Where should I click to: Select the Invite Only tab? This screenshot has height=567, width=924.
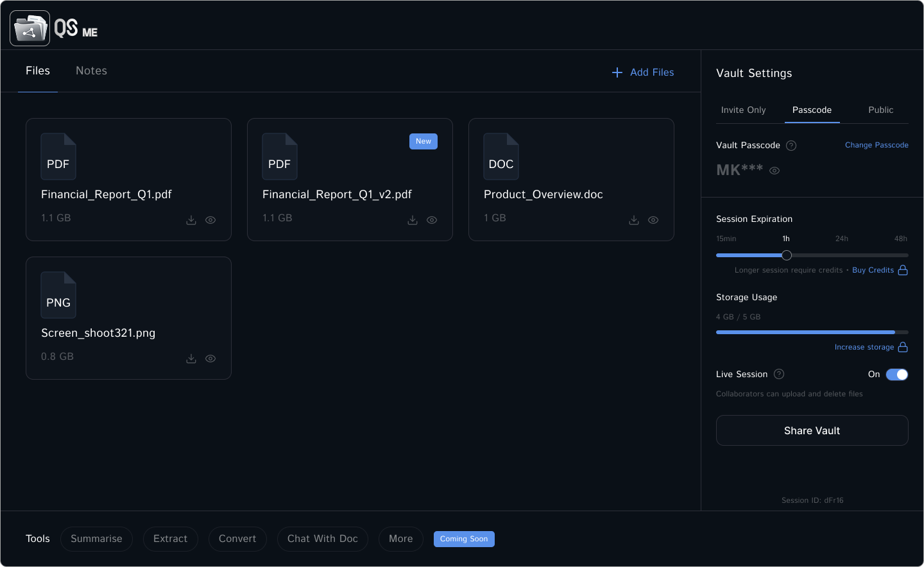(x=743, y=110)
